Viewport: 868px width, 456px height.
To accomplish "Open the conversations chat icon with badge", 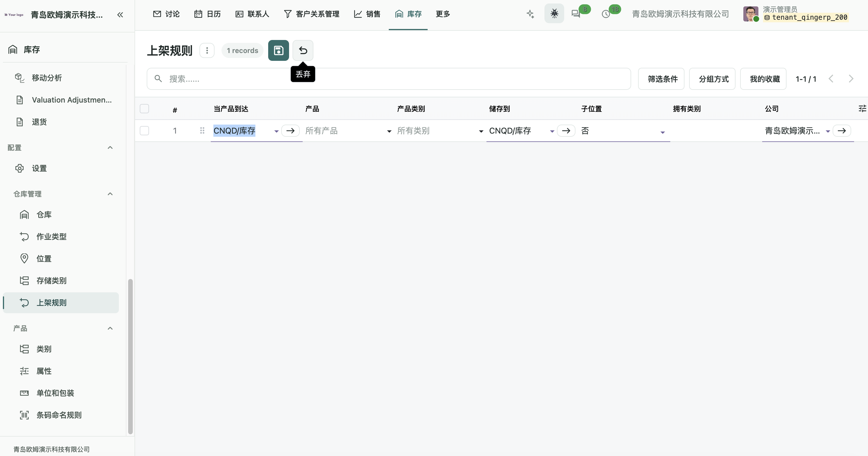I will click(x=576, y=14).
